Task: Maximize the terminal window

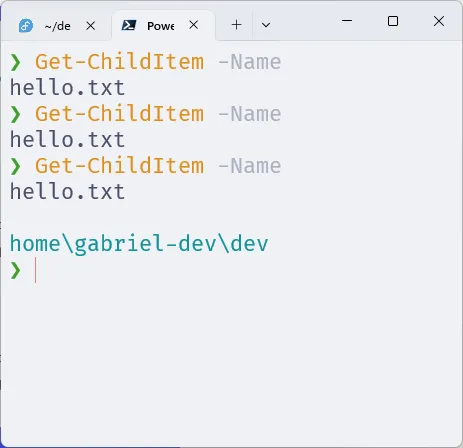Action: [393, 21]
